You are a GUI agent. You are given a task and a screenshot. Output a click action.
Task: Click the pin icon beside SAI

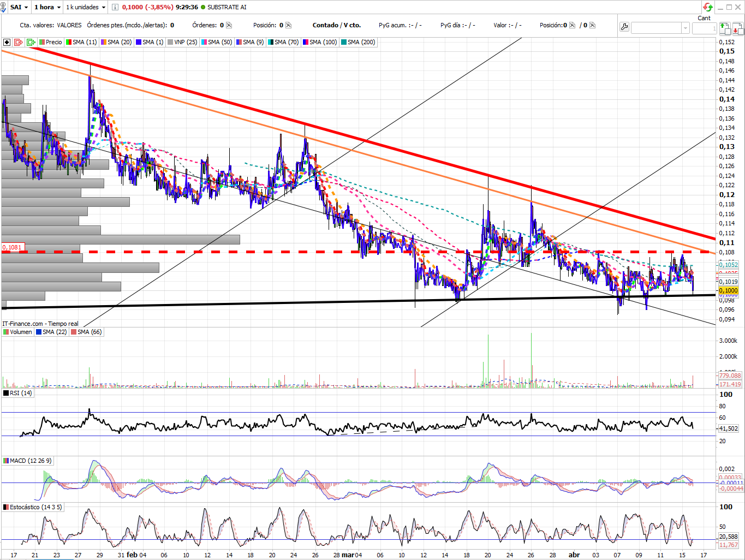(4, 7)
